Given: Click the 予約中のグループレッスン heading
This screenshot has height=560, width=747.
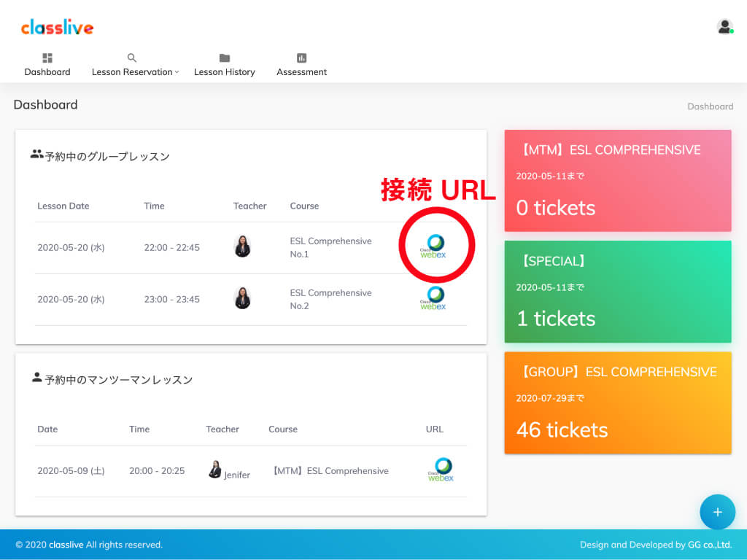Looking at the screenshot, I should (107, 157).
